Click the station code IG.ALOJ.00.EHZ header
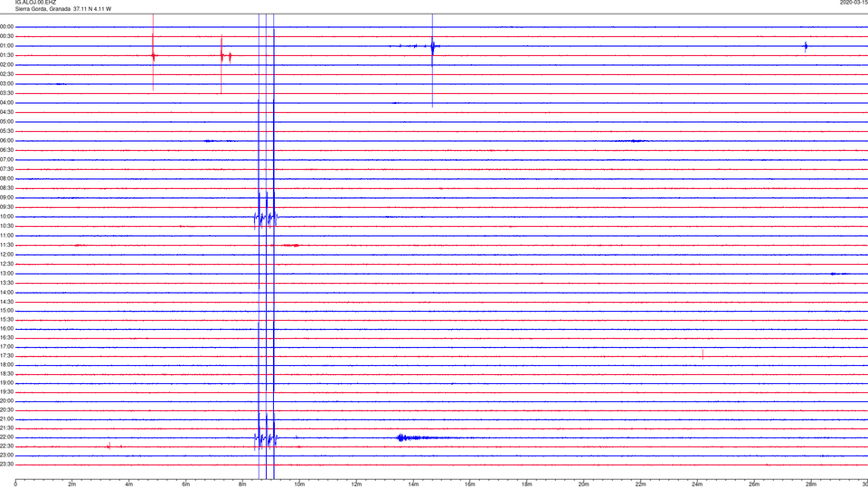 pyautogui.click(x=35, y=3)
